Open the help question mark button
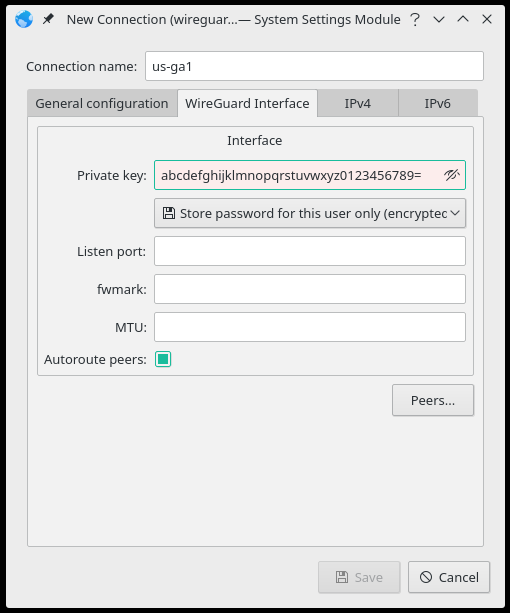 pos(415,19)
